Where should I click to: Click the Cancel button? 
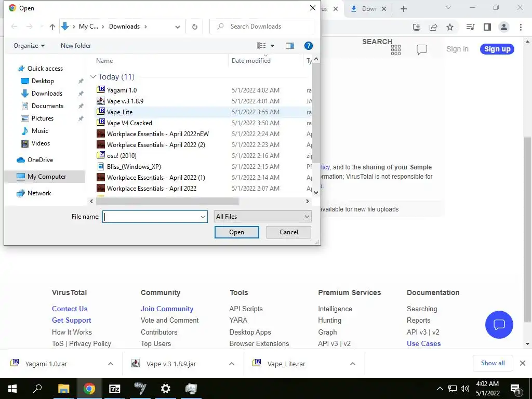coord(289,232)
